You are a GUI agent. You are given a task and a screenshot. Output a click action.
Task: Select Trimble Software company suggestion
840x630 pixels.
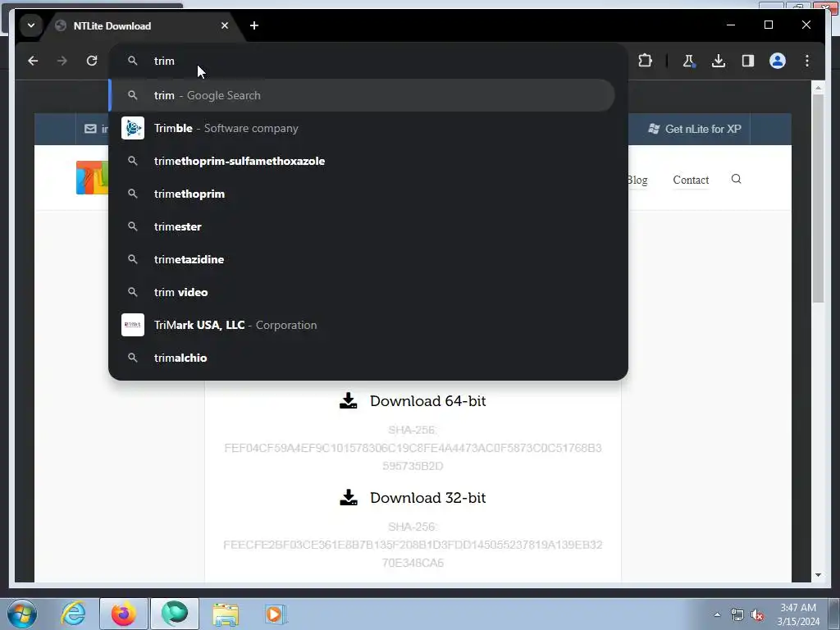(362, 129)
